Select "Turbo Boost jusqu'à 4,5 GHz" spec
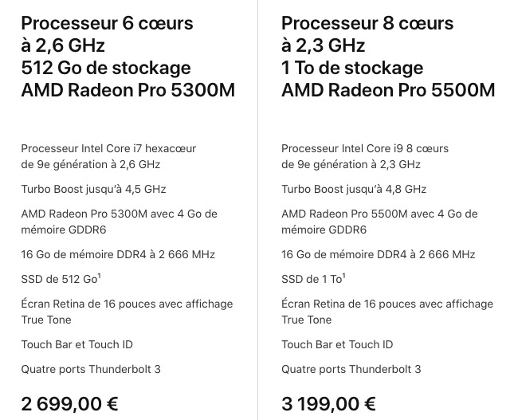Image resolution: width=514 pixels, height=420 pixels. click(93, 189)
